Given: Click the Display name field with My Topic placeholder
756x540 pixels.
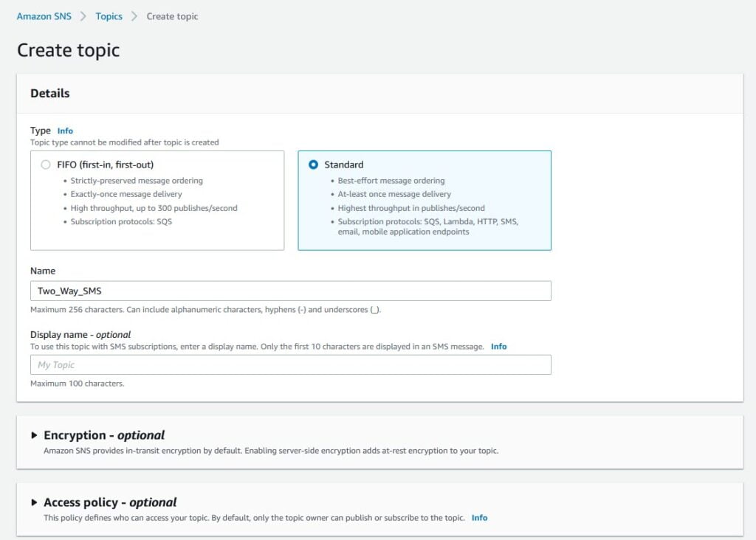Looking at the screenshot, I should point(291,364).
